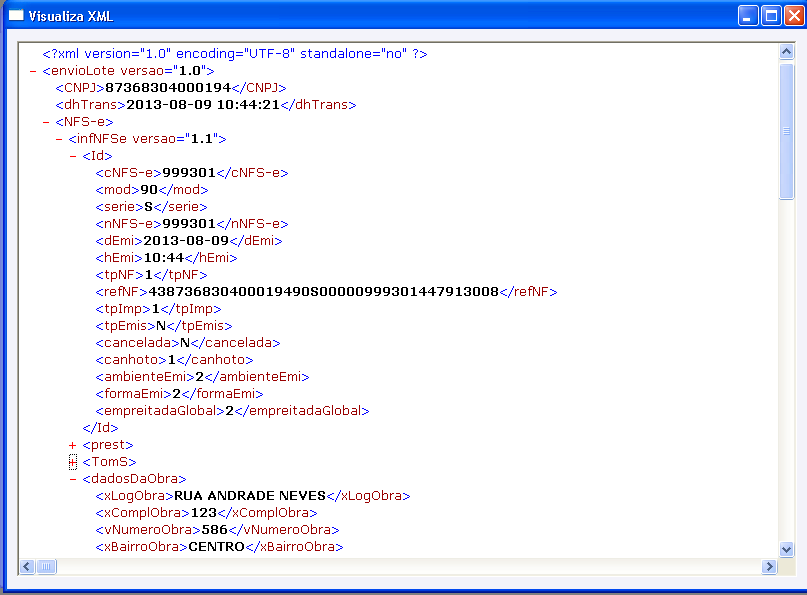Select dhTrans value 2013-08-09 10:44:21

[x=203, y=105]
